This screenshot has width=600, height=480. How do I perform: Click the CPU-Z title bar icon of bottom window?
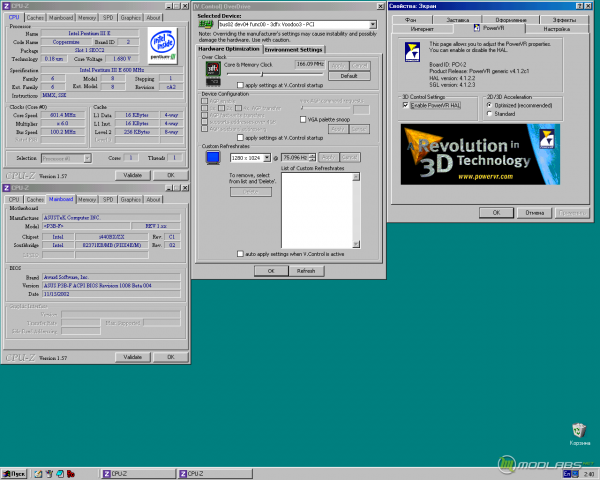click(6, 188)
